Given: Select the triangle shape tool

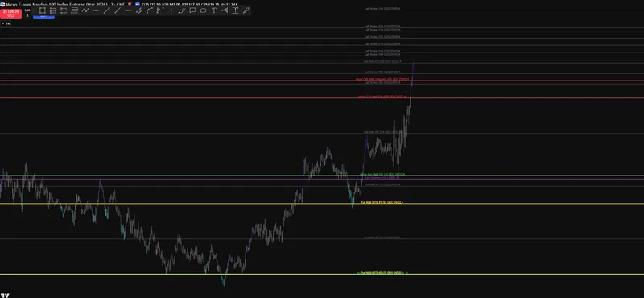Looking at the screenshot, I should point(225,10).
